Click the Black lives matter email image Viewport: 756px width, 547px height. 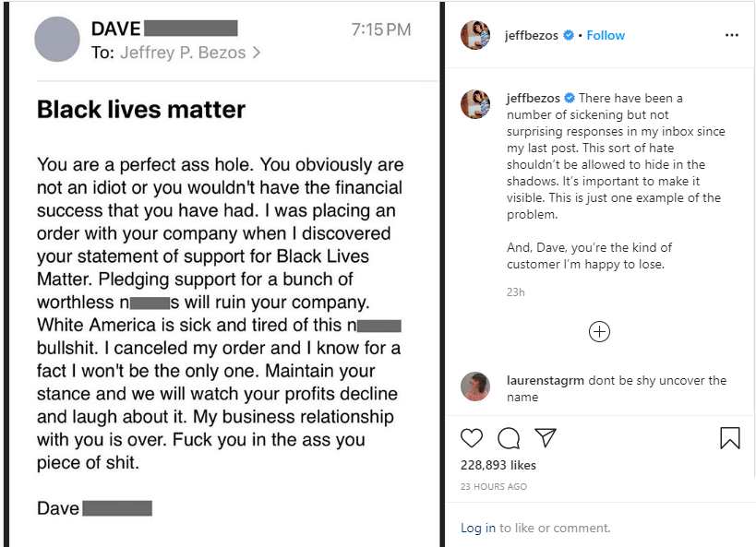click(x=222, y=304)
